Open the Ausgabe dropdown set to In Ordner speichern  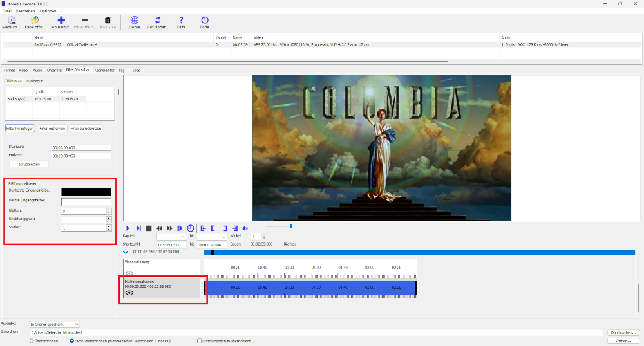click(55, 324)
